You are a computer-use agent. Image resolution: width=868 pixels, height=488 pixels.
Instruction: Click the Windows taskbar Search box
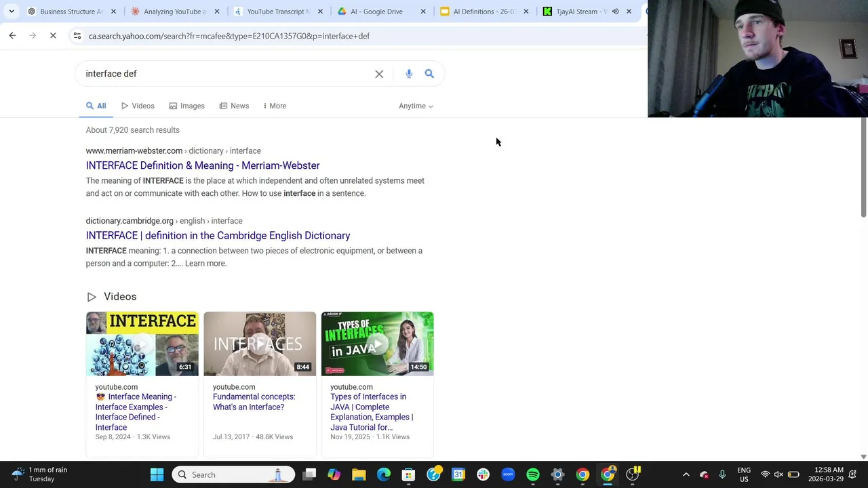pos(234,474)
